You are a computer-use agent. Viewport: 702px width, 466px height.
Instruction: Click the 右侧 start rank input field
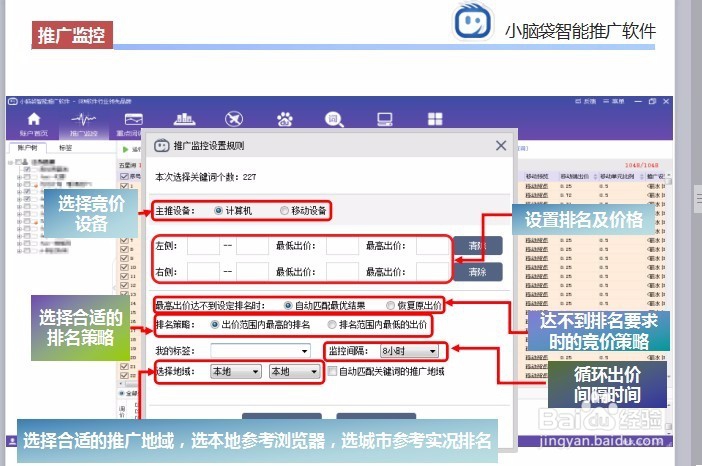(203, 272)
